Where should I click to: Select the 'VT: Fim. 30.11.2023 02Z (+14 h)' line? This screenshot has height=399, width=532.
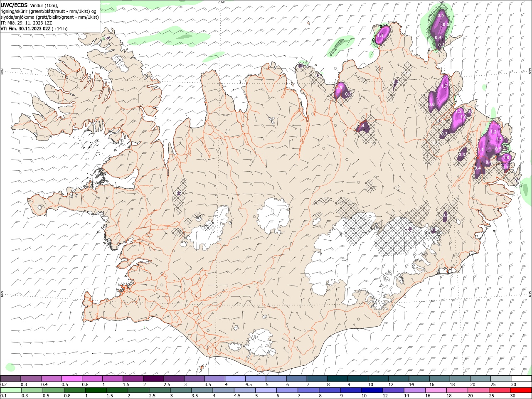[x=34, y=29]
